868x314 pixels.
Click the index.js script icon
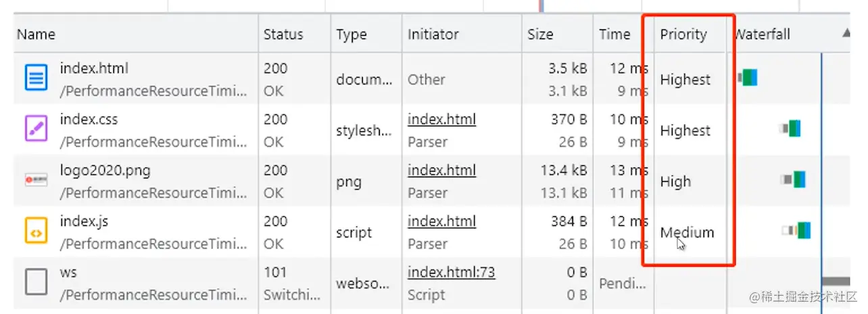point(36,231)
